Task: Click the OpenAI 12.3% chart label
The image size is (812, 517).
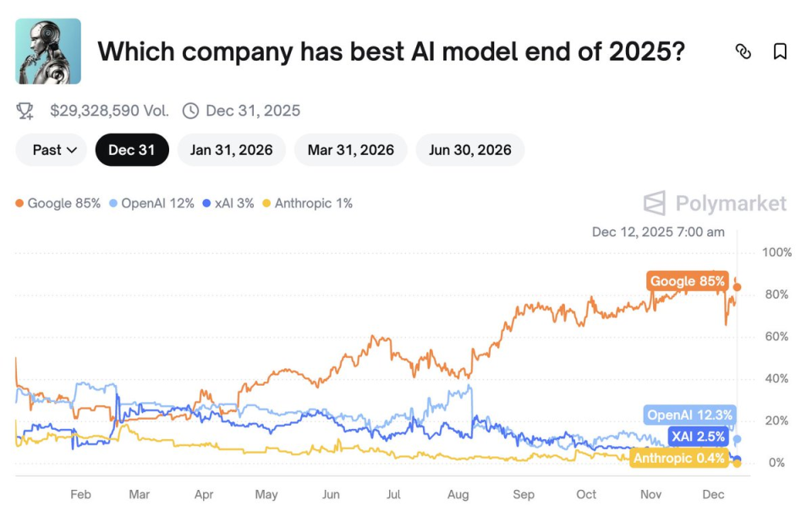Action: coord(689,415)
